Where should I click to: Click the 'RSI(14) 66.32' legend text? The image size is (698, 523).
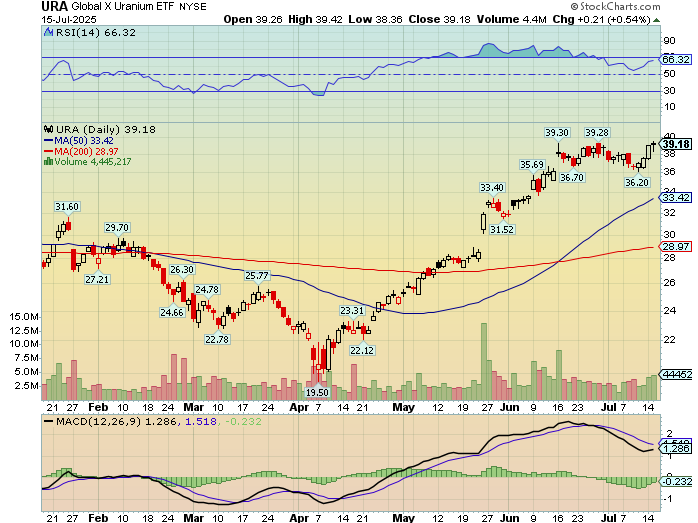[x=96, y=32]
